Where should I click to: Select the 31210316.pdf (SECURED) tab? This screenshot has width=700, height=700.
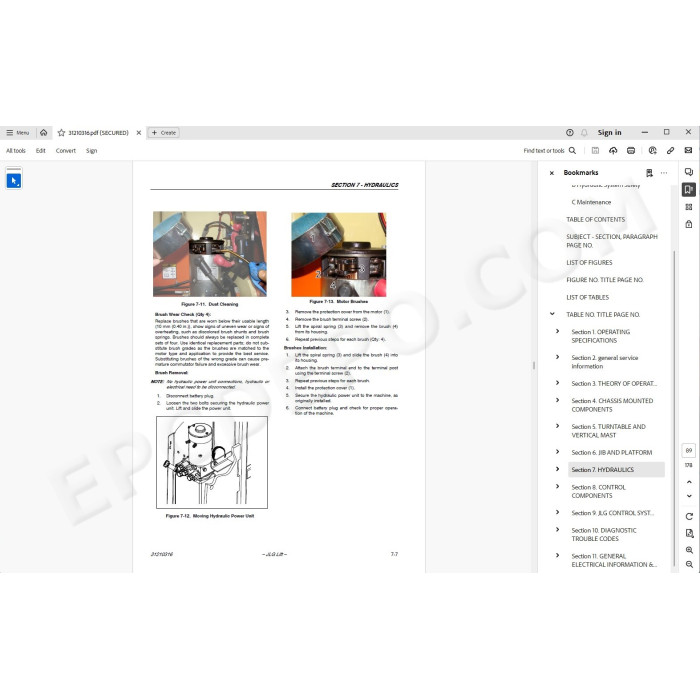[98, 133]
